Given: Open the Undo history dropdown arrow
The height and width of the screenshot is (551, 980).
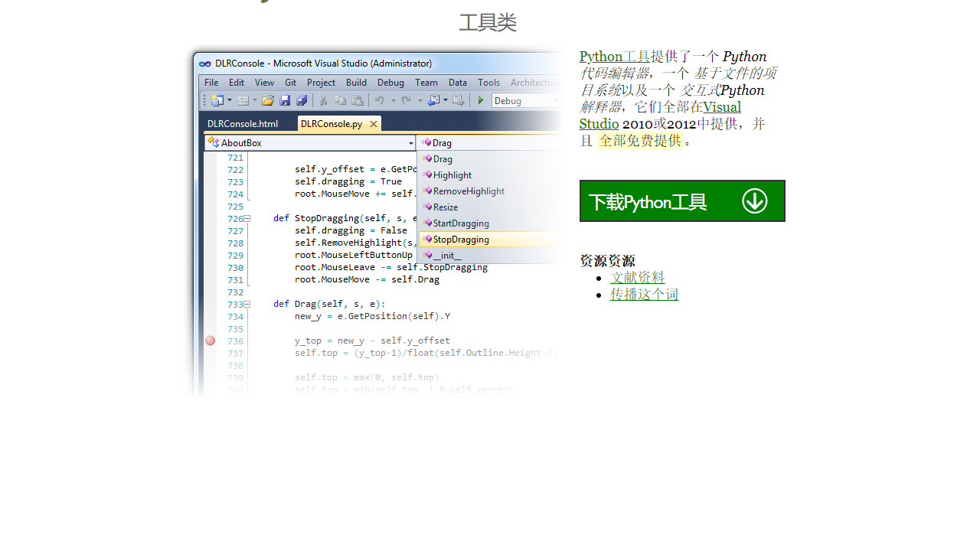Looking at the screenshot, I should pyautogui.click(x=392, y=100).
